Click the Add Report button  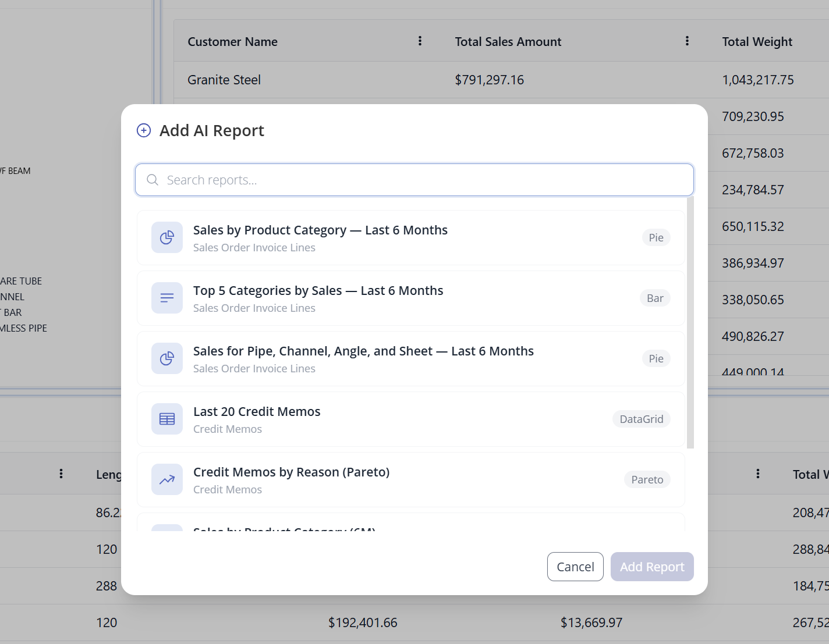point(652,567)
